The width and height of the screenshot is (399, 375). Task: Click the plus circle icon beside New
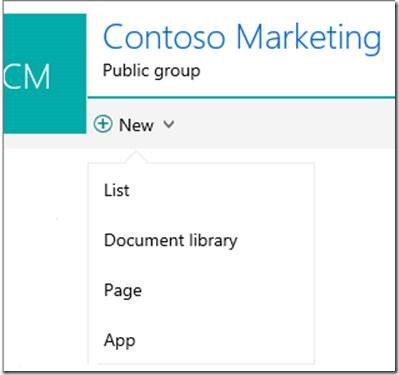[x=103, y=124]
